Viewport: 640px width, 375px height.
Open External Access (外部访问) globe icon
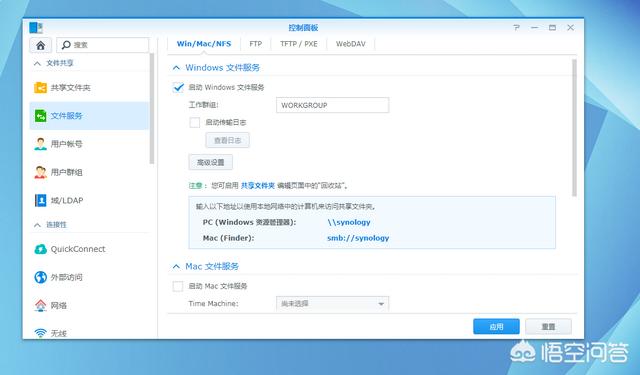(40, 277)
